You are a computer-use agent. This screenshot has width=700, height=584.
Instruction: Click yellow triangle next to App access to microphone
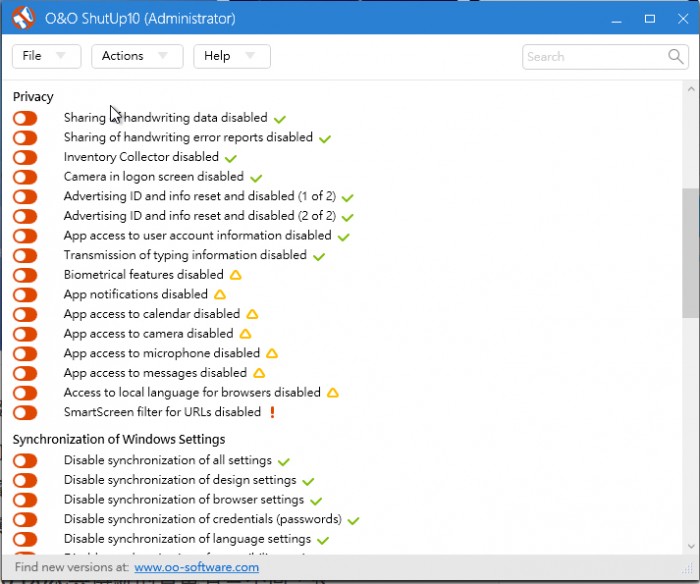coord(272,353)
